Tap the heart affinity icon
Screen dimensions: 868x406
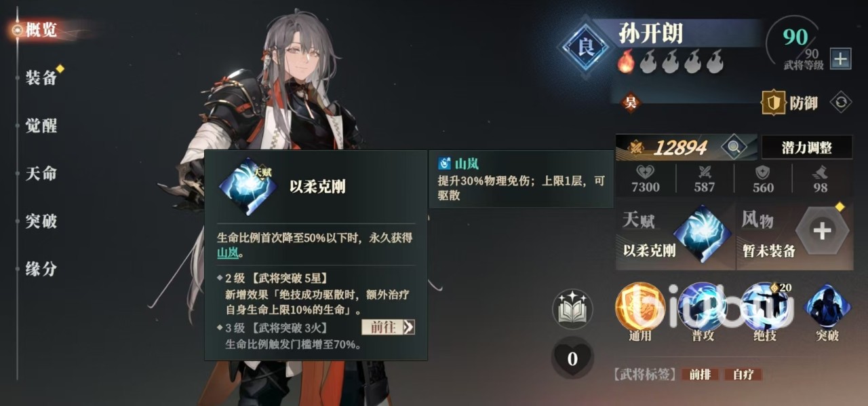pyautogui.click(x=572, y=358)
